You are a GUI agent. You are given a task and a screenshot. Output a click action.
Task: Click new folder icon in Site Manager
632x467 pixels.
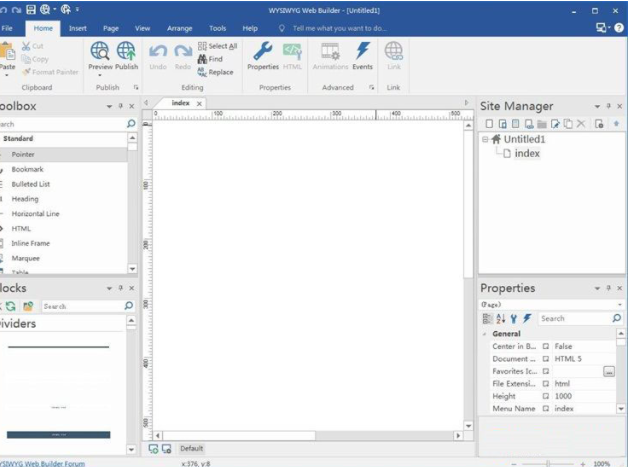point(542,124)
